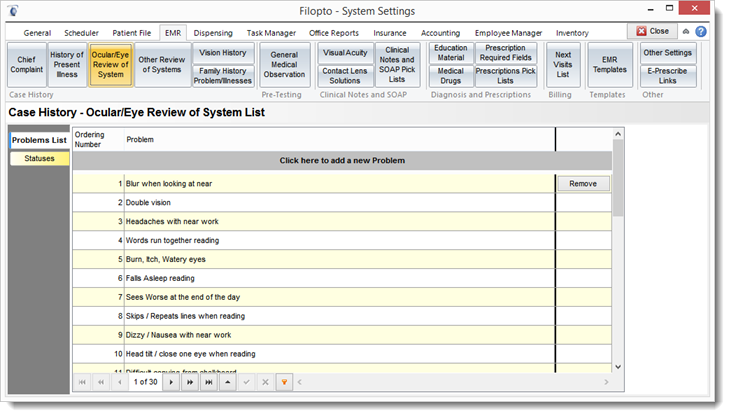Open the Scheduler tab
The height and width of the screenshot is (417, 730).
click(x=81, y=33)
